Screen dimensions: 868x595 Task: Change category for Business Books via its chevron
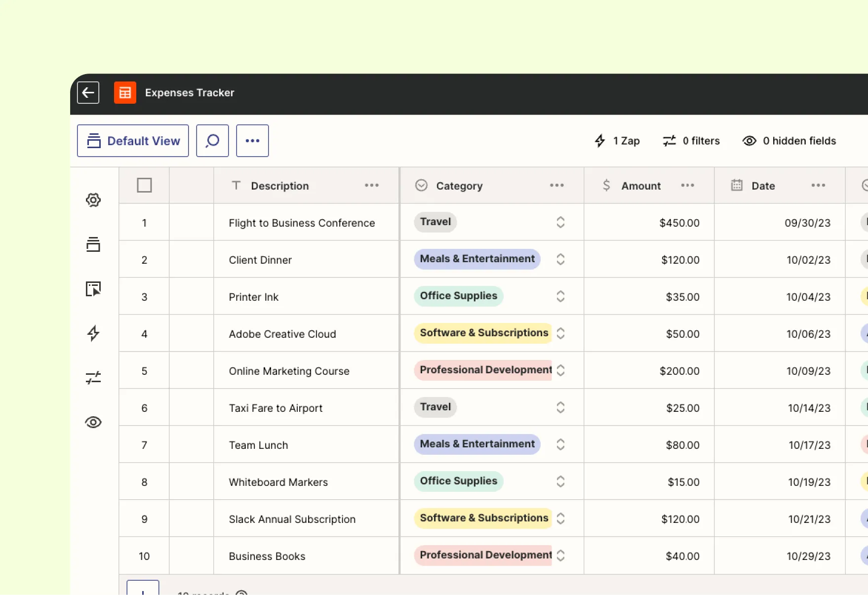click(x=560, y=555)
